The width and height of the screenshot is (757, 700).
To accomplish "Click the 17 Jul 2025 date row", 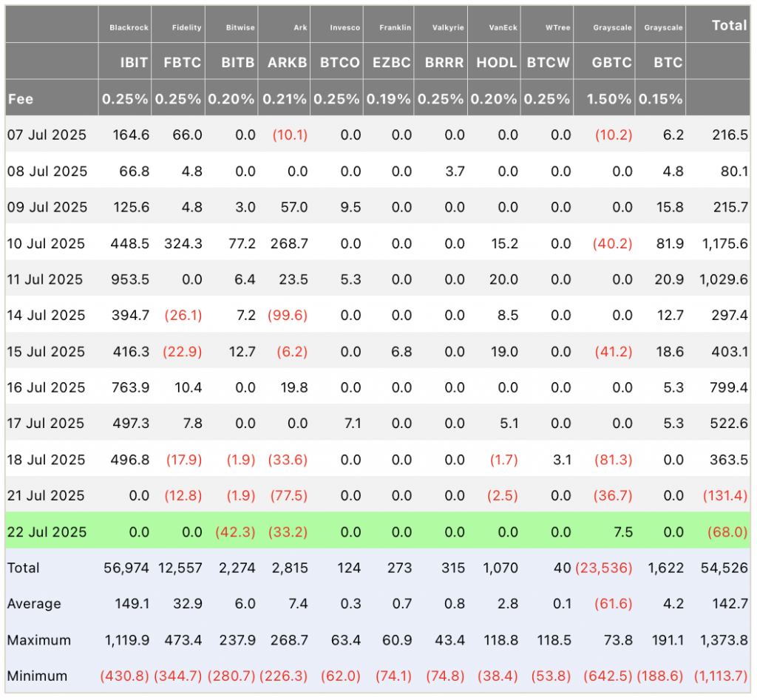I will click(46, 424).
